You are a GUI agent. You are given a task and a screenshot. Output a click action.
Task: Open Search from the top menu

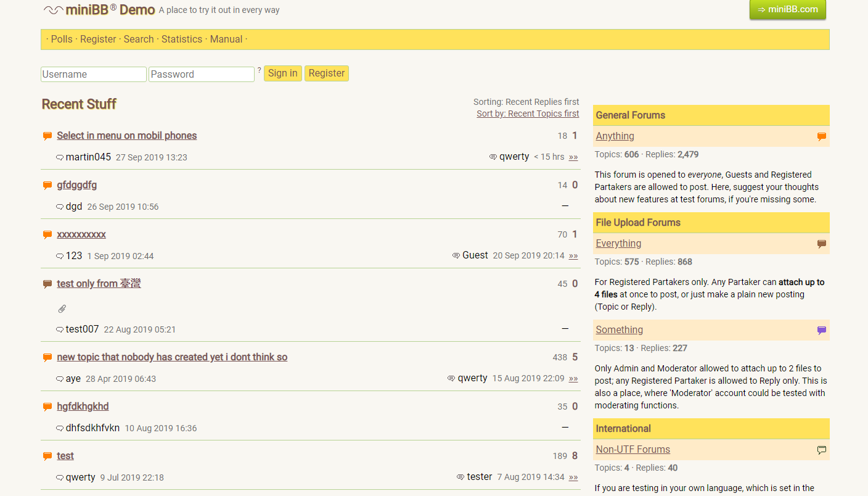click(138, 39)
